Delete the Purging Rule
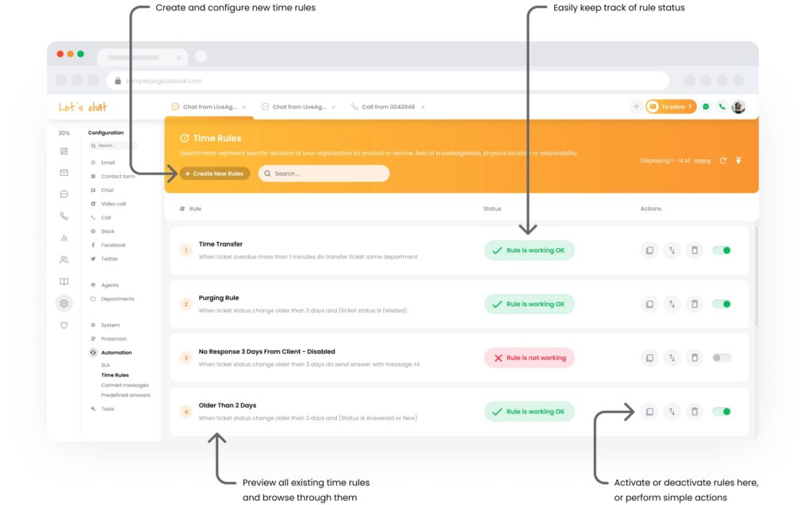 click(695, 304)
